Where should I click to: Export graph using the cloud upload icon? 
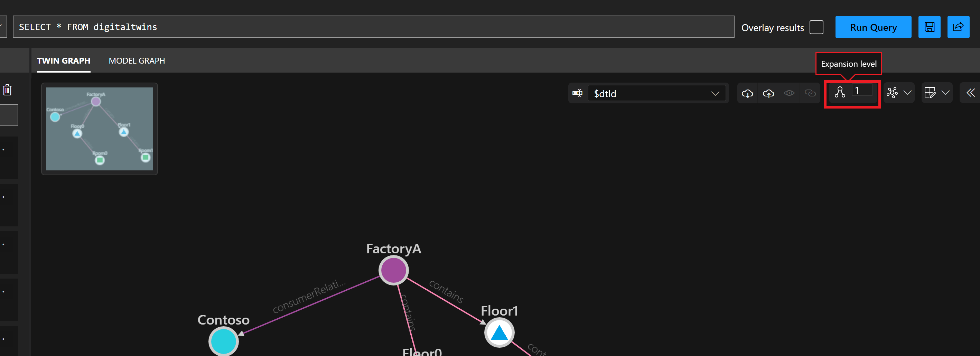coord(768,93)
